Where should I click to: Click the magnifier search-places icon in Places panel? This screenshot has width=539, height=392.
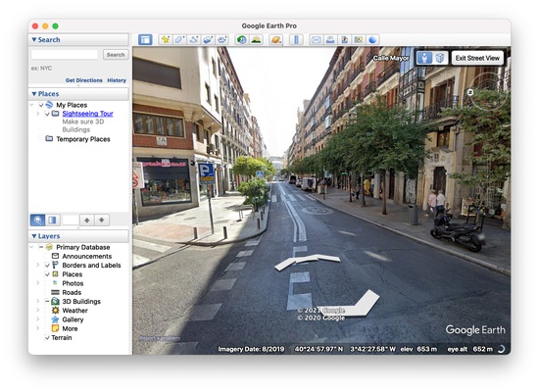pos(37,220)
